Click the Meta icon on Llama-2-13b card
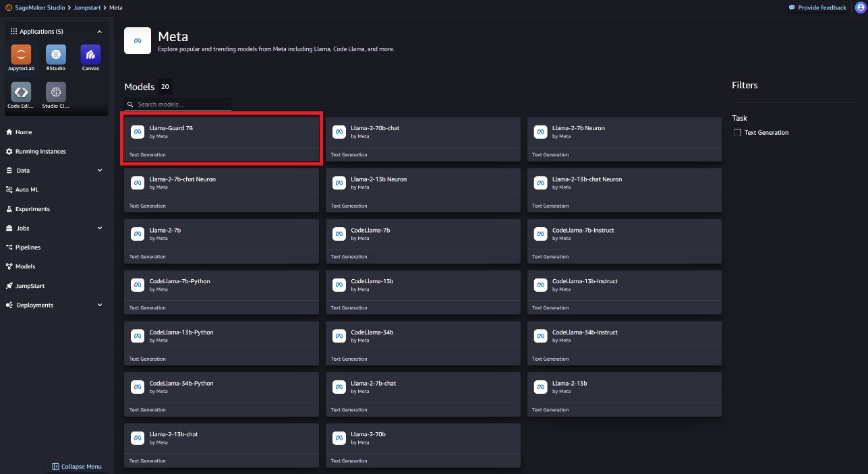Screen dimensions: 868x474 click(540, 387)
